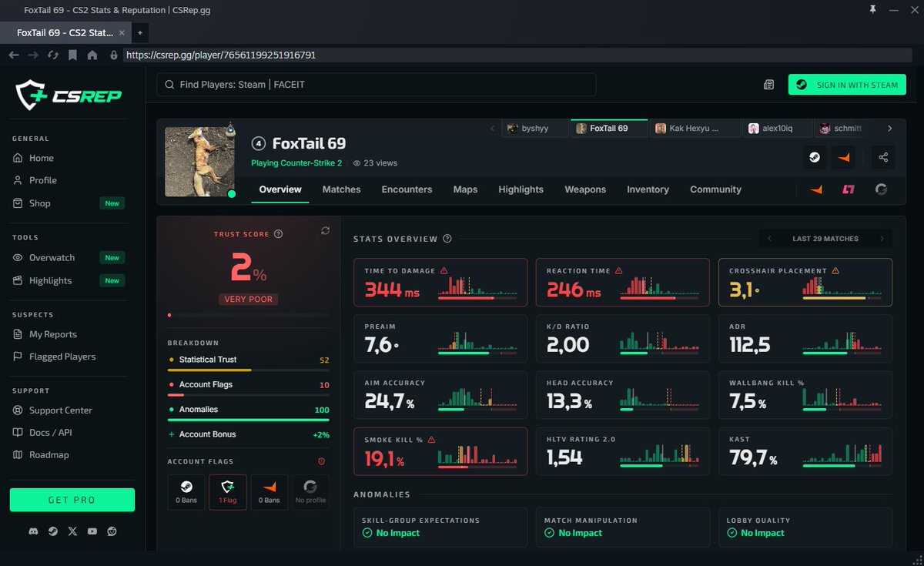
Task: Open YouTube icon in sidebar footer
Action: [x=92, y=531]
